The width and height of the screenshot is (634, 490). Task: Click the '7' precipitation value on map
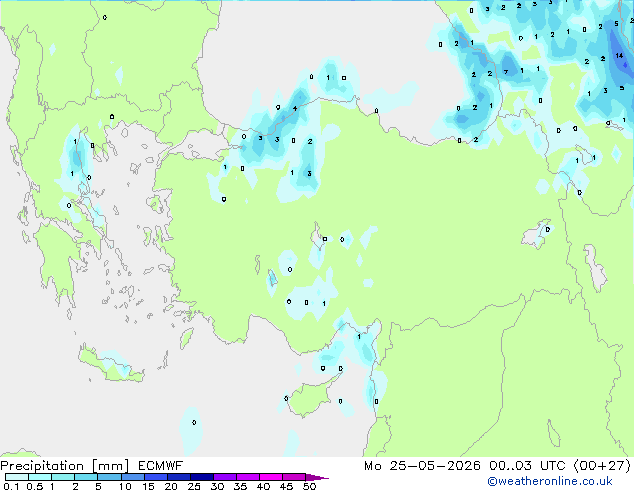click(x=506, y=72)
